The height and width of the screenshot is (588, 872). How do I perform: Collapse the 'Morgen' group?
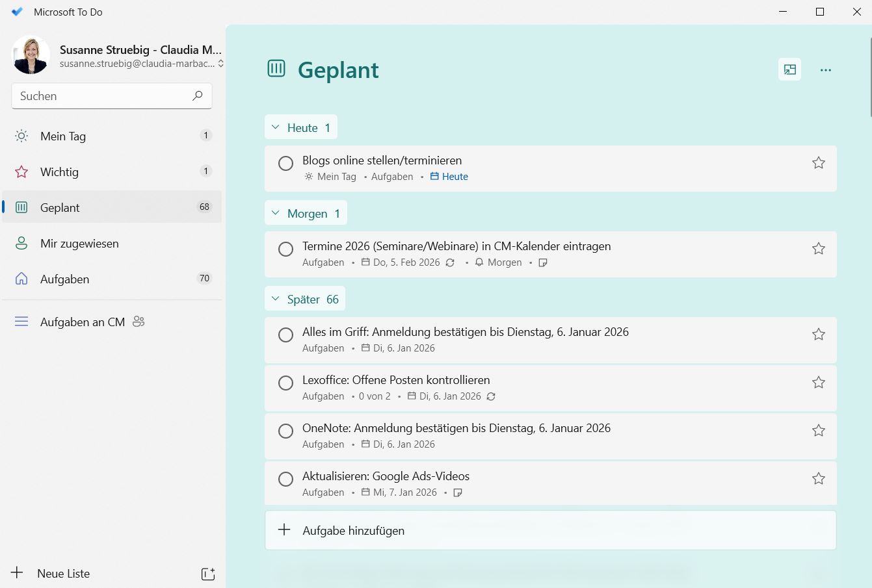pos(306,213)
